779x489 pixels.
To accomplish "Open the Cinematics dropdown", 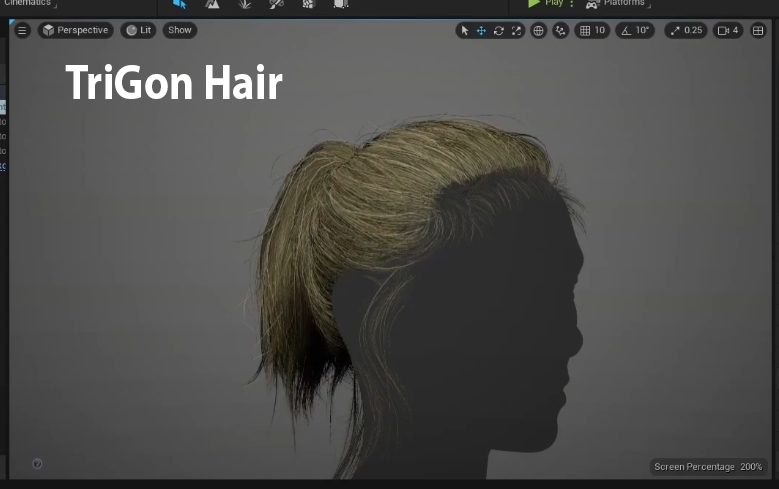I will [x=30, y=3].
